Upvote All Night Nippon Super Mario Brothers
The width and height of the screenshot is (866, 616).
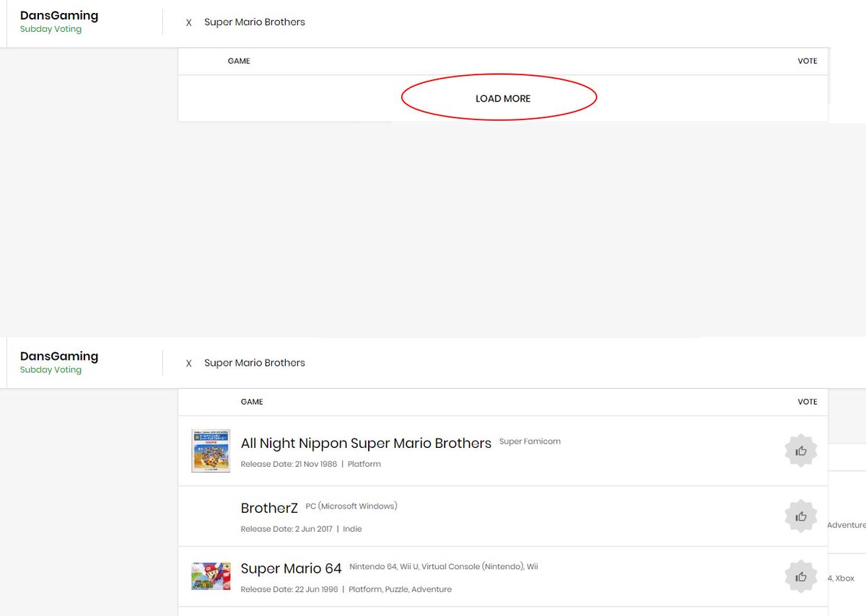pos(801,451)
